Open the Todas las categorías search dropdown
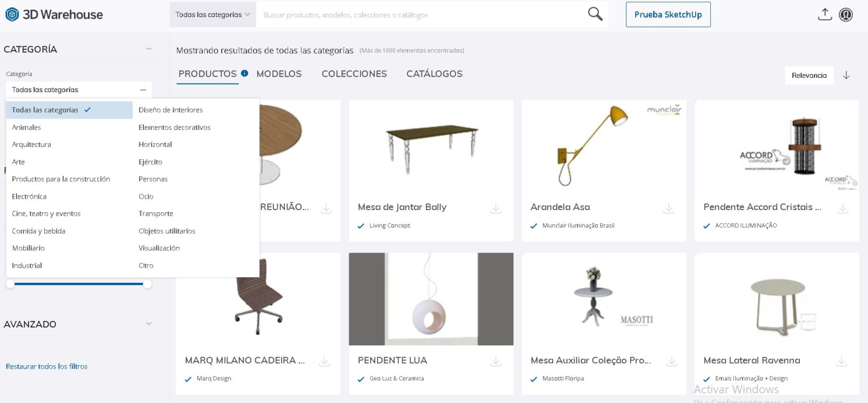This screenshot has height=403, width=868. click(x=212, y=14)
